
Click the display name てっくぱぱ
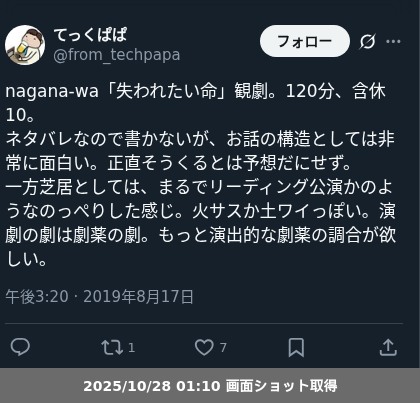point(90,35)
